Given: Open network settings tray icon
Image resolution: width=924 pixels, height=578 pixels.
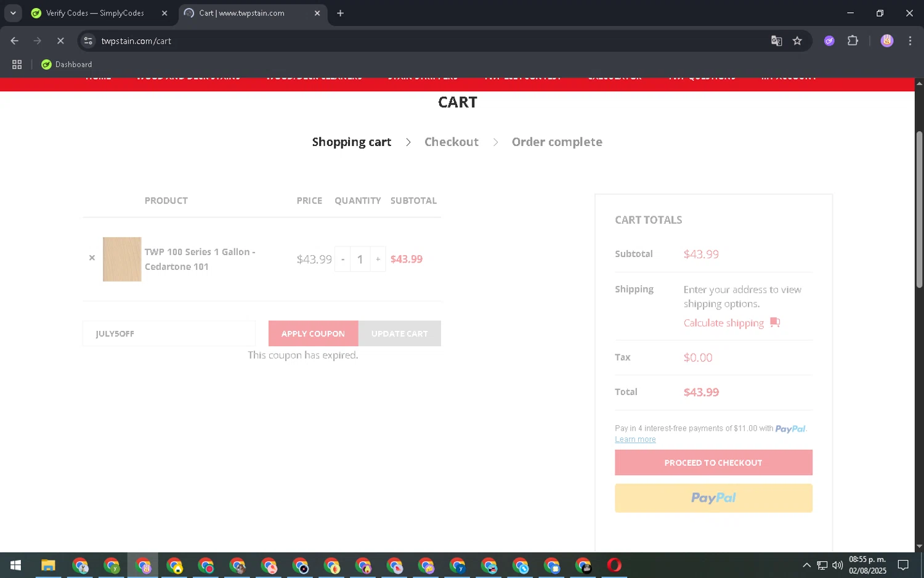Looking at the screenshot, I should pos(822,565).
